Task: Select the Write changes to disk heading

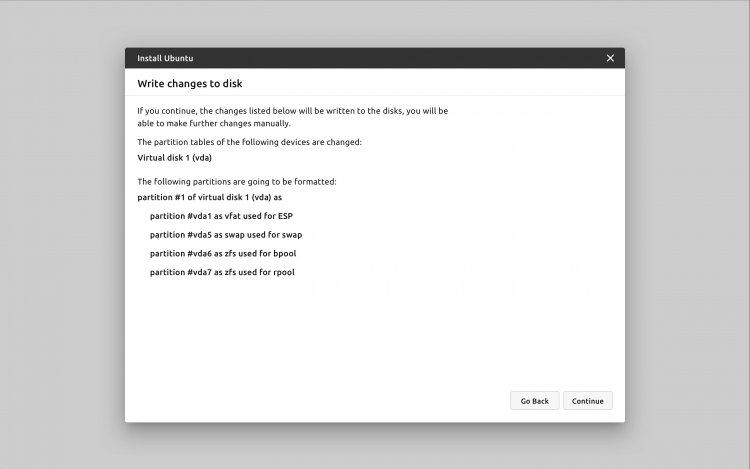Action: [x=189, y=83]
